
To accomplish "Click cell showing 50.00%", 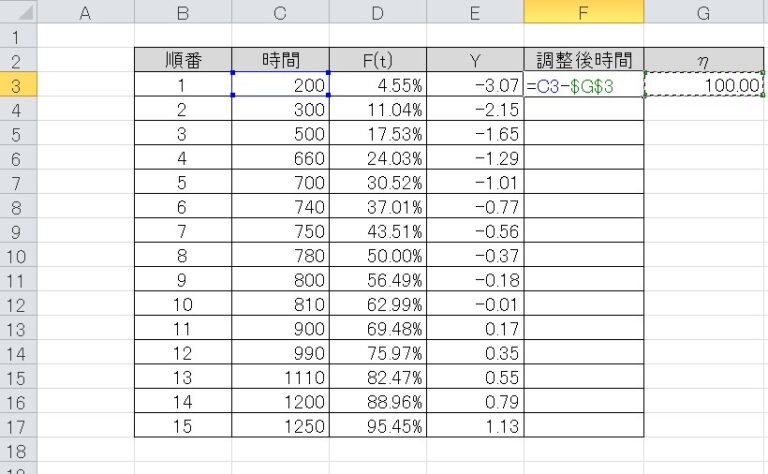I will (x=376, y=256).
